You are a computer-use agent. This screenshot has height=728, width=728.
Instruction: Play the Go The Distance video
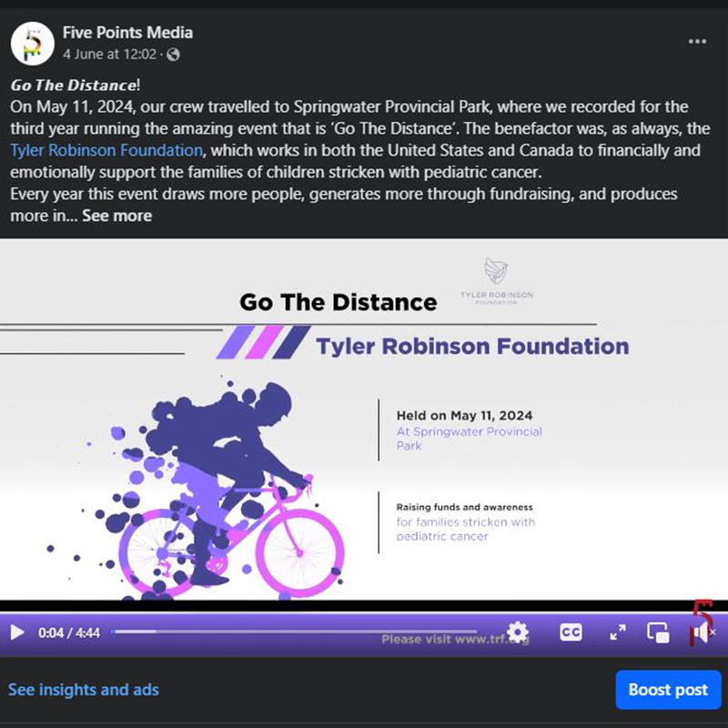tap(17, 632)
